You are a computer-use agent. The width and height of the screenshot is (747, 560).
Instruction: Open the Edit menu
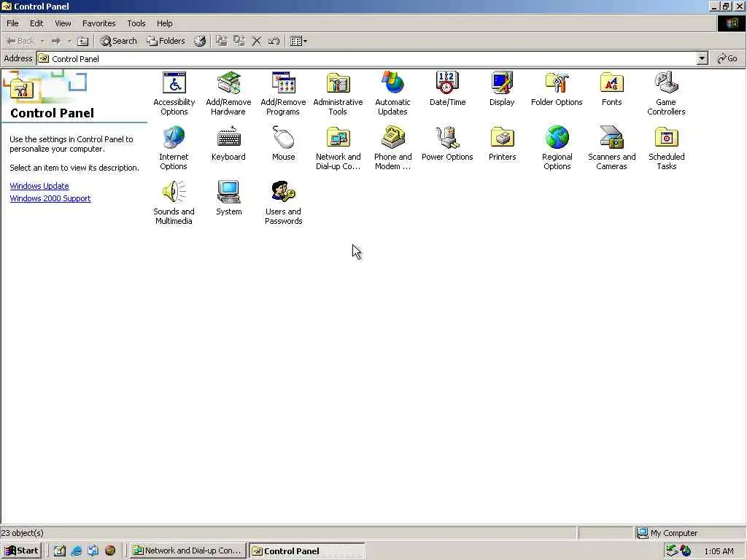36,23
